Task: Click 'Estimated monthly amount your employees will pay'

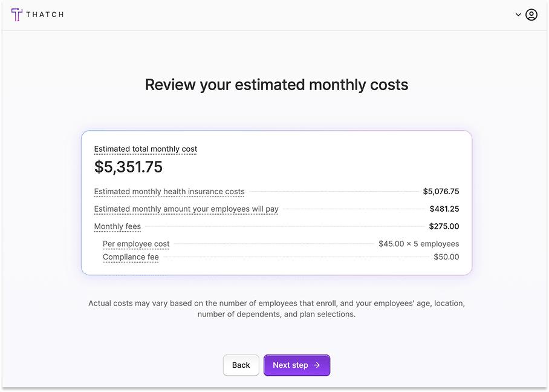Action: point(186,209)
